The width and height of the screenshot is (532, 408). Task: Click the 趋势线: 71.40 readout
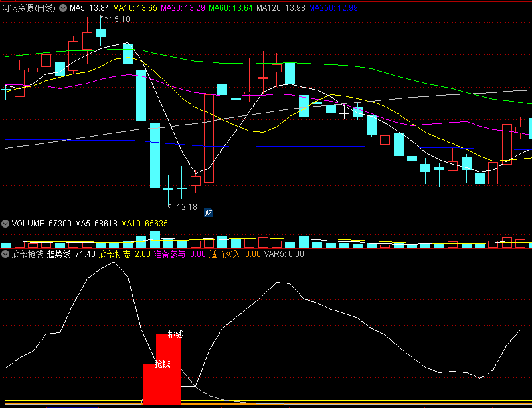coord(71,254)
